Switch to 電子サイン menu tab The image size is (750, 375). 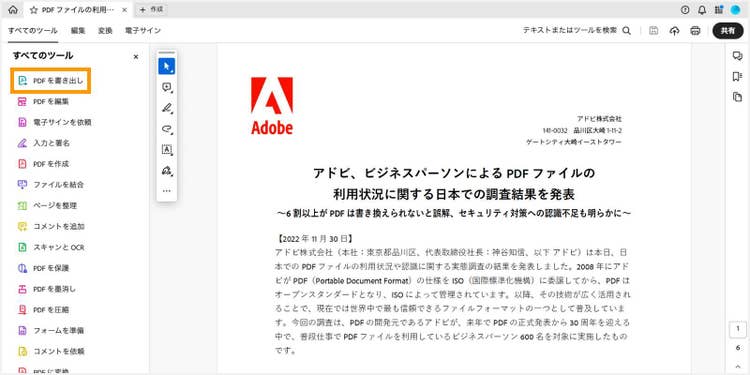(143, 31)
